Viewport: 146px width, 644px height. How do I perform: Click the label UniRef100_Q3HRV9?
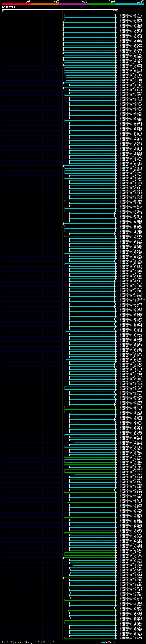[x=131, y=55]
